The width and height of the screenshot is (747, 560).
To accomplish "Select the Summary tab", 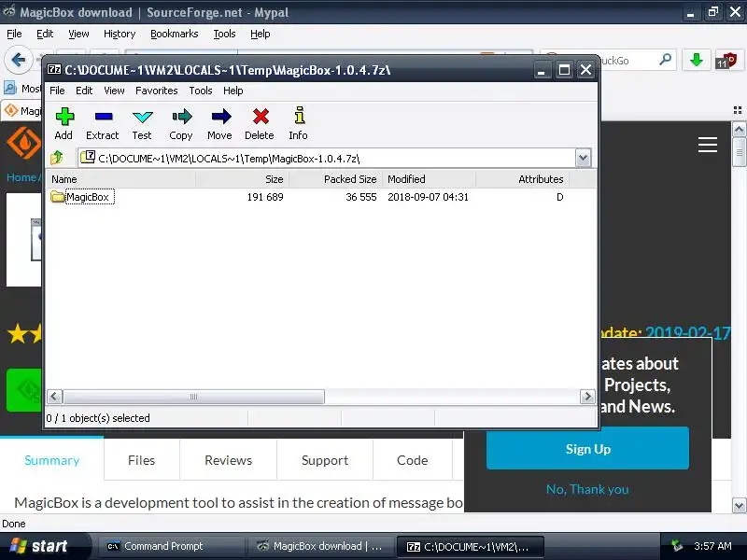I will click(52, 460).
